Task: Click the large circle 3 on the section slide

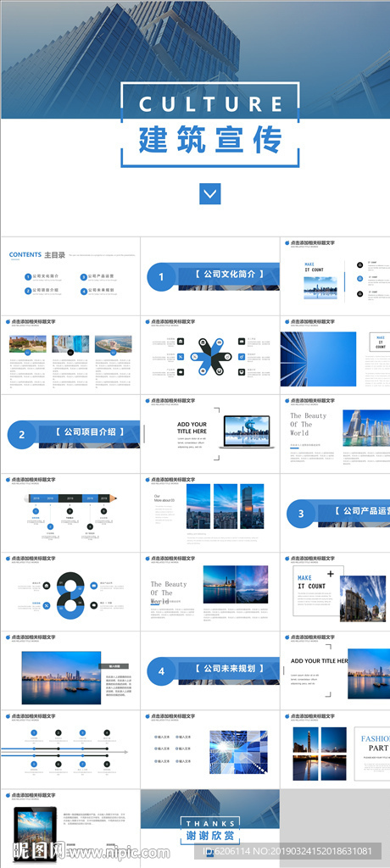Action: (301, 513)
